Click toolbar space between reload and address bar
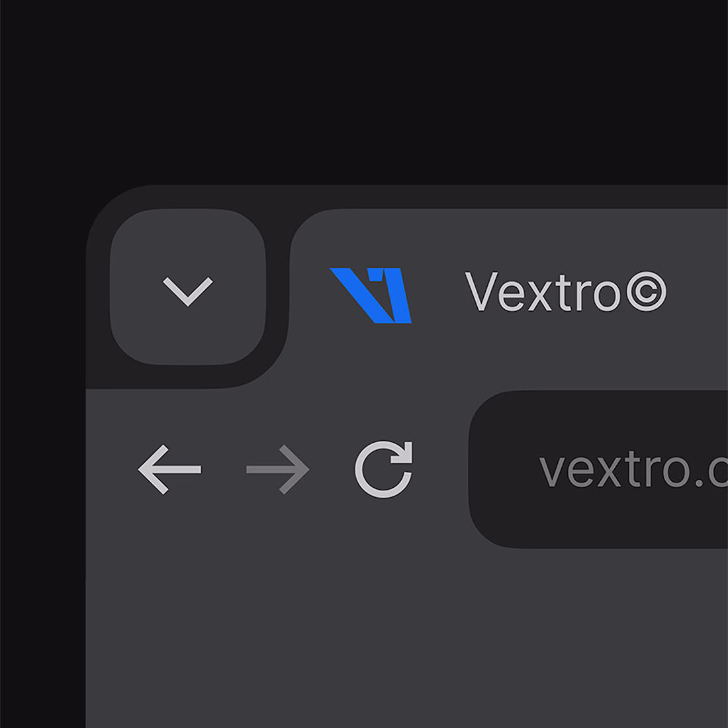Viewport: 728px width, 728px height. 441,469
